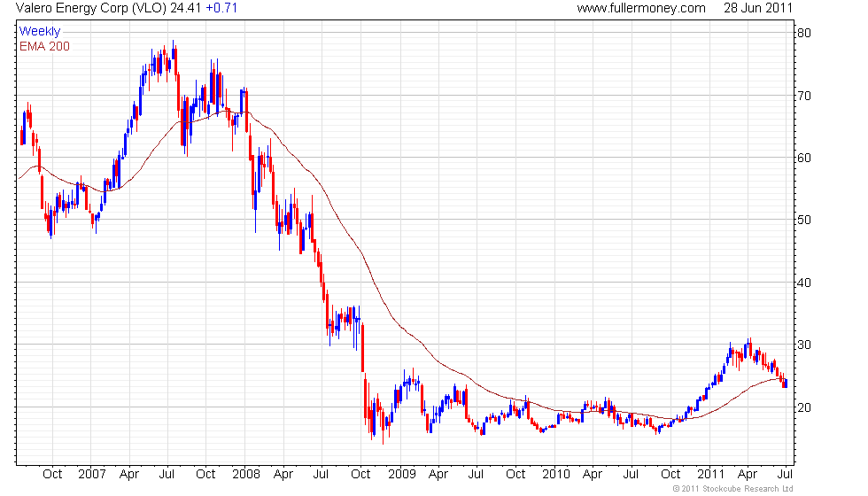
Task: Open the www.fullermoney.com link text
Action: [641, 8]
